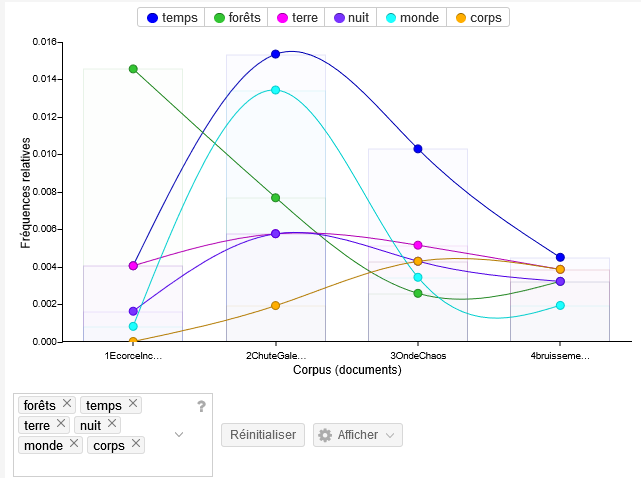Remove the terre term tag
The height and width of the screenshot is (478, 641).
click(x=61, y=424)
